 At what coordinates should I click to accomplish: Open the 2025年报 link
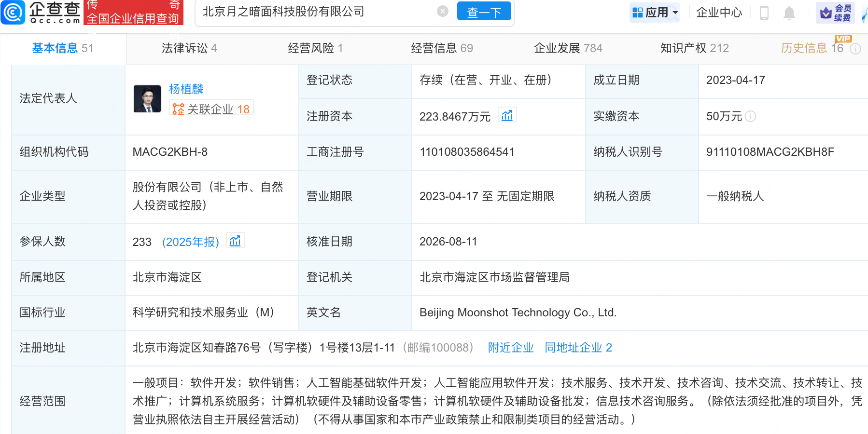pos(191,242)
